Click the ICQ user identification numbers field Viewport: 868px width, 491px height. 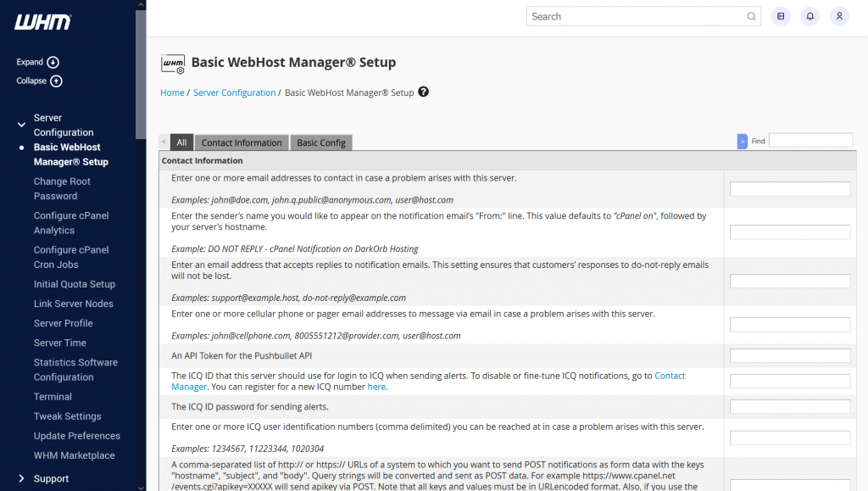pyautogui.click(x=790, y=438)
